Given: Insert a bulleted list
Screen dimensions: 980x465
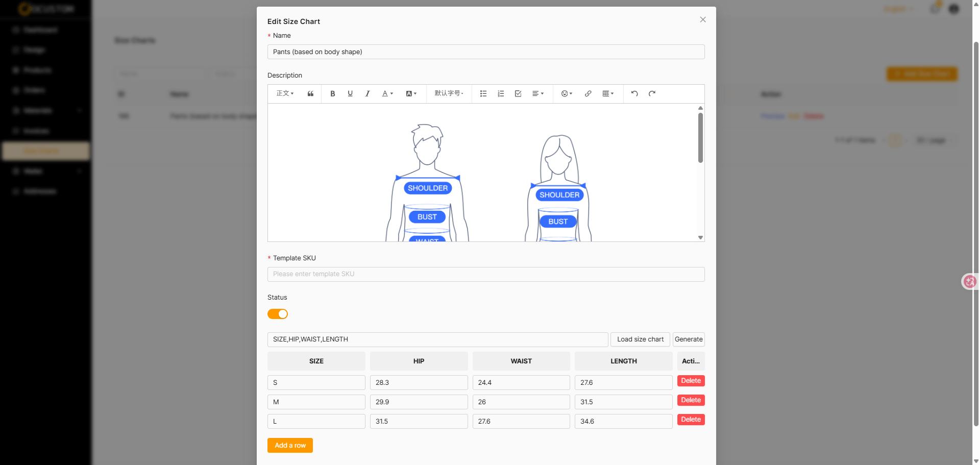Looking at the screenshot, I should point(483,94).
